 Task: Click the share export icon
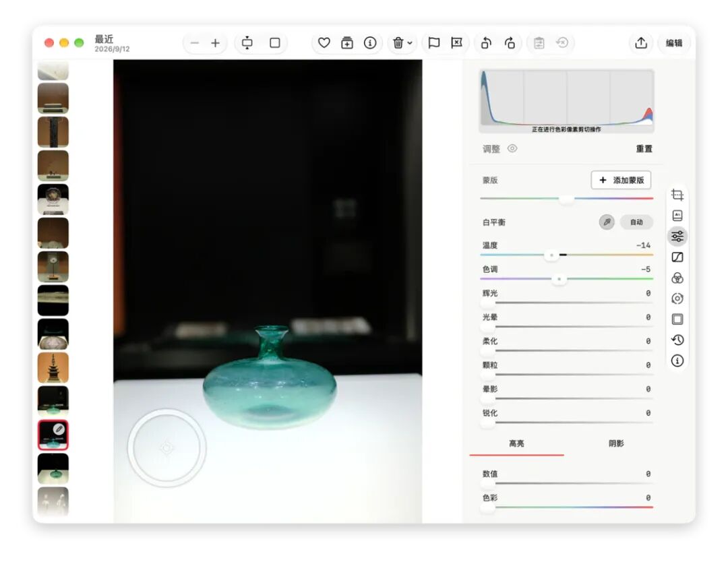(x=641, y=43)
